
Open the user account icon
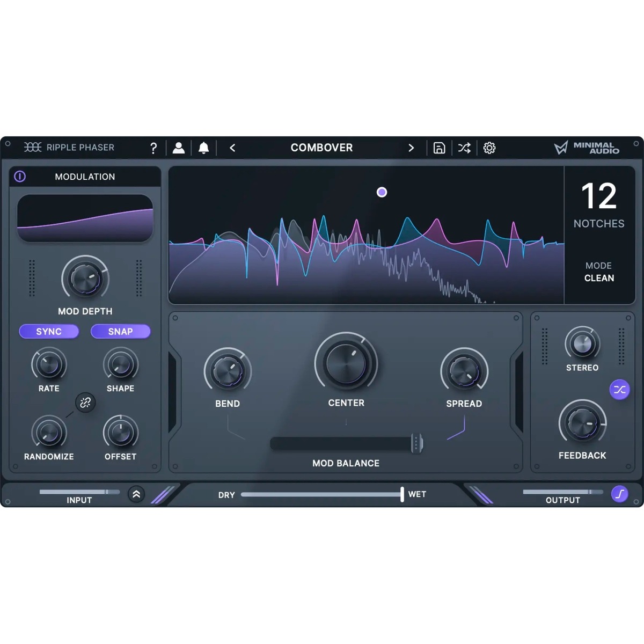(x=179, y=148)
